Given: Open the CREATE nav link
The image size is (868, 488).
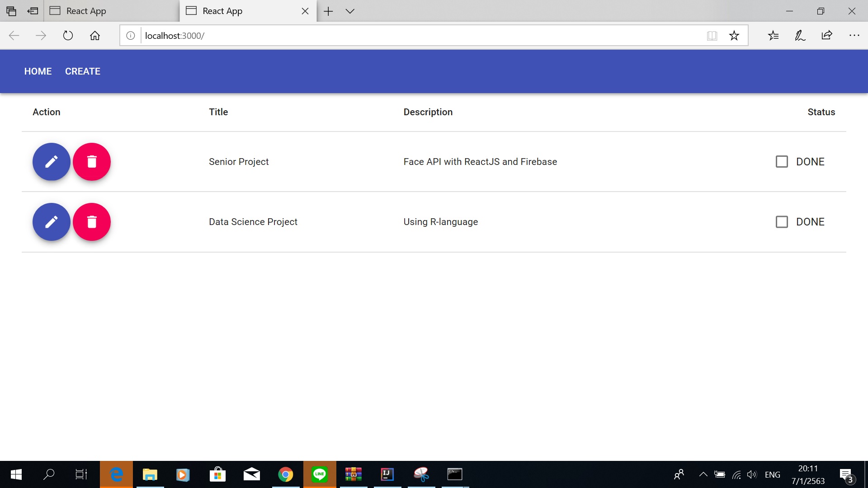Looking at the screenshot, I should pyautogui.click(x=83, y=71).
